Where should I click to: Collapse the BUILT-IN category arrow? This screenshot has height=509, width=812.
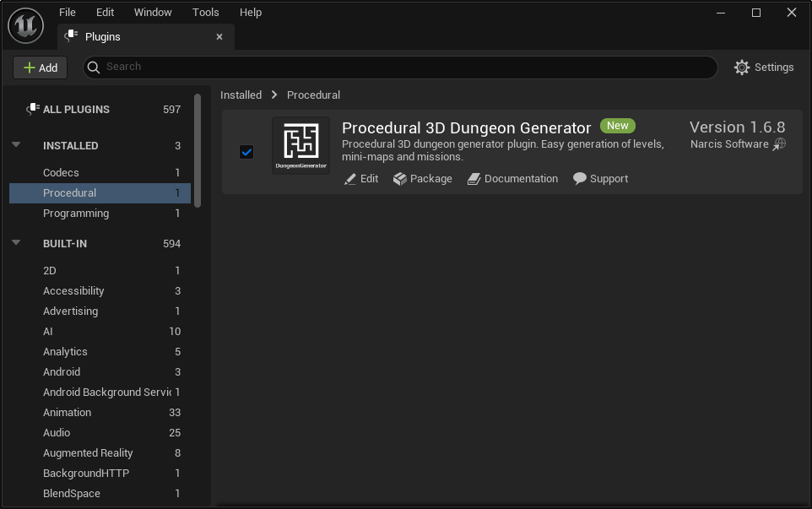16,242
